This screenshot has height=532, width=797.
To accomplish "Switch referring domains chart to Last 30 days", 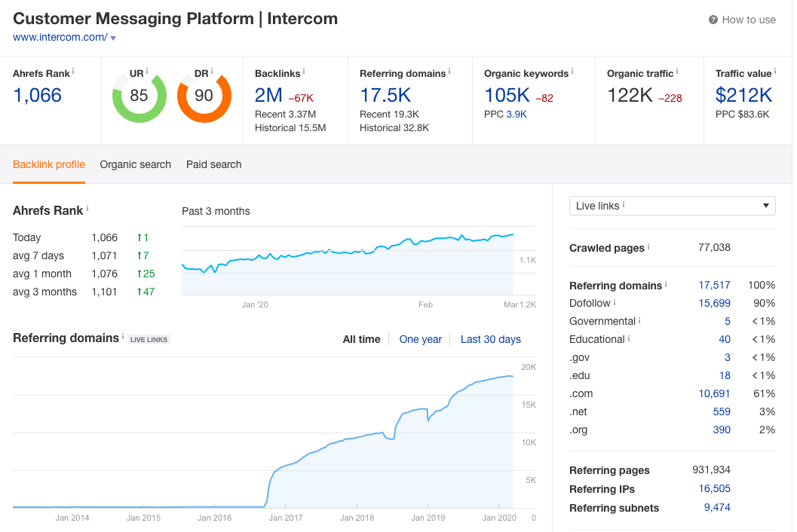I will coord(491,339).
